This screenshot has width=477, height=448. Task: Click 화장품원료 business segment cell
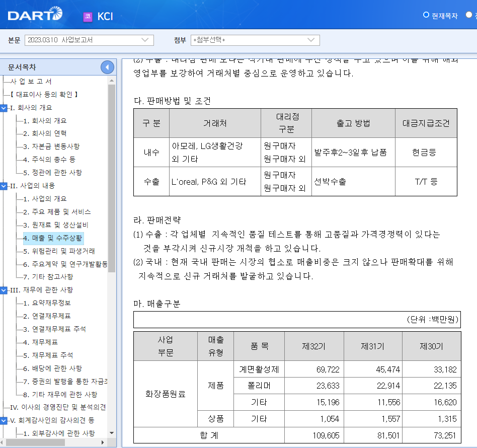click(x=166, y=394)
